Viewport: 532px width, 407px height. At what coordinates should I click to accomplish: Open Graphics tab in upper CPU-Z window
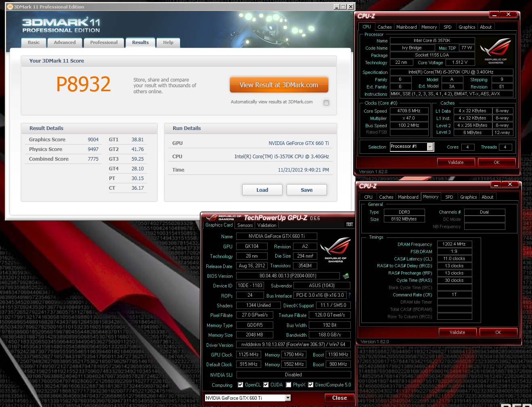coord(467,27)
